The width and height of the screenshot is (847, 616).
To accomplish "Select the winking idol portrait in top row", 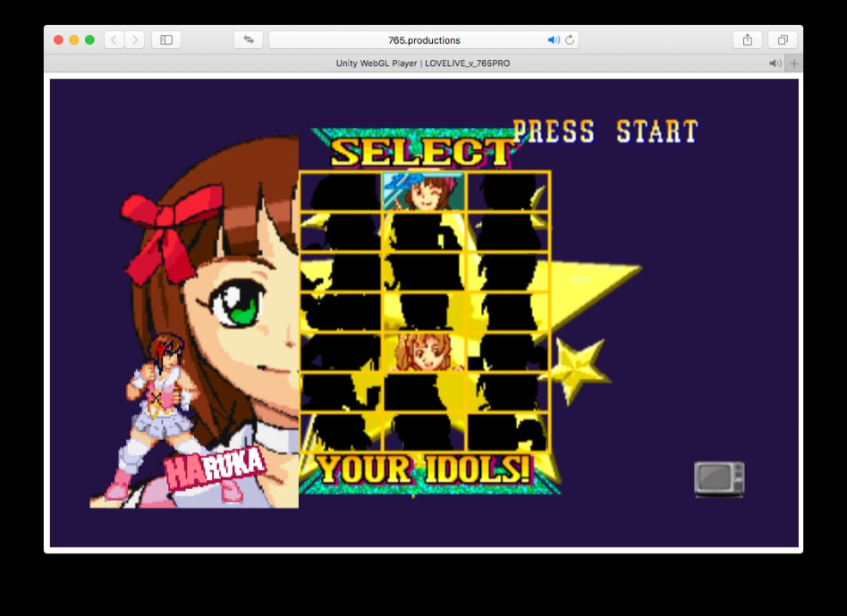I will 423,191.
